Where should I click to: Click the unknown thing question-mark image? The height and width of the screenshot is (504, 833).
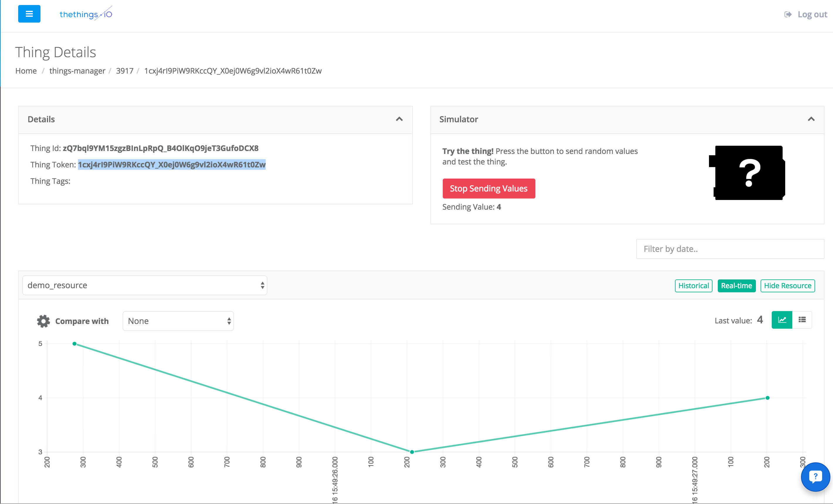click(747, 173)
